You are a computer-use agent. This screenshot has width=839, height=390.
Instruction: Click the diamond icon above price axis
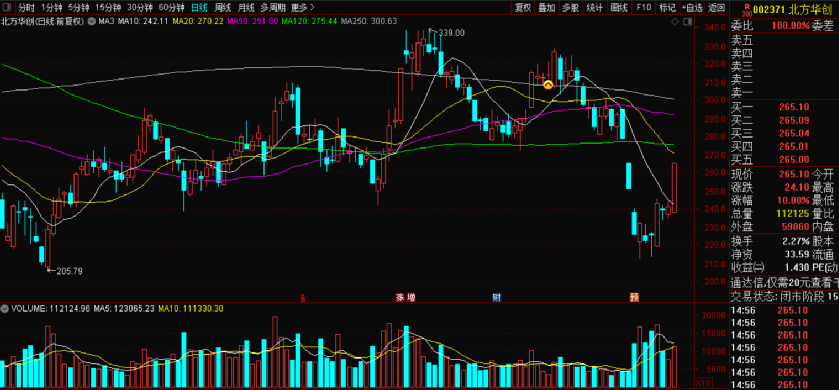click(675, 22)
